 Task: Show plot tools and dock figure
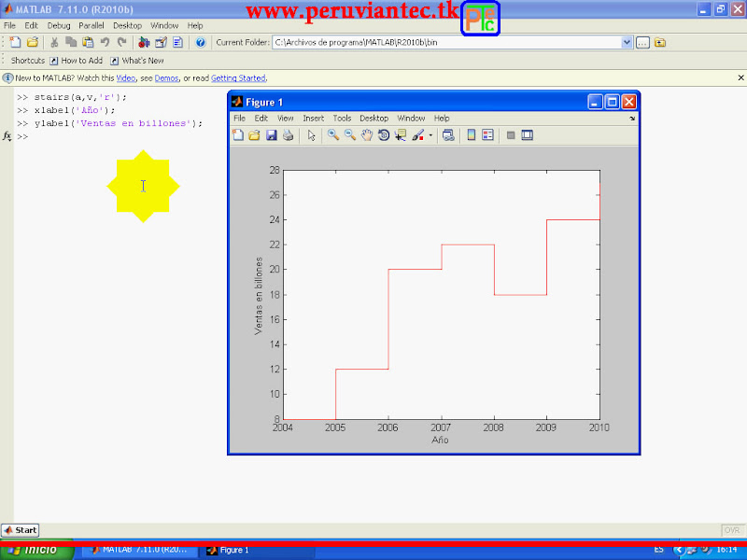click(528, 135)
